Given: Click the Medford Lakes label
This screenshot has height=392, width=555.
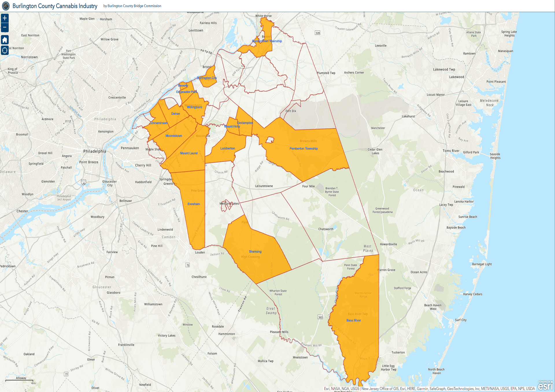Looking at the screenshot, I should pyautogui.click(x=229, y=203).
